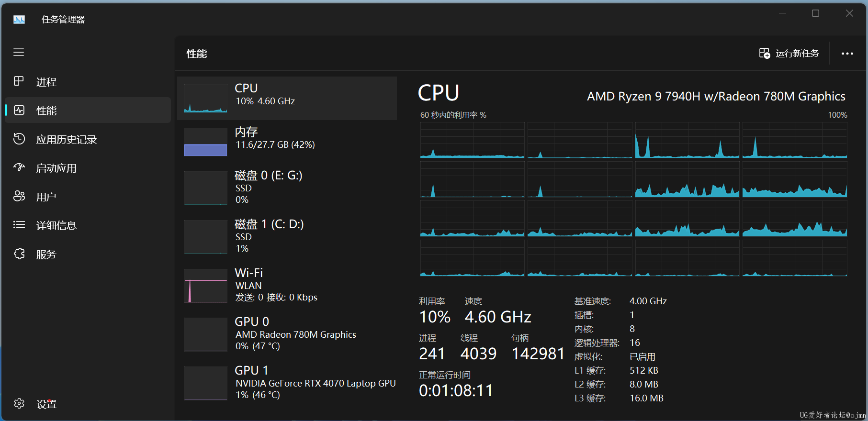Open 设置 page
Screen dimensions: 868x421
[x=88, y=404]
